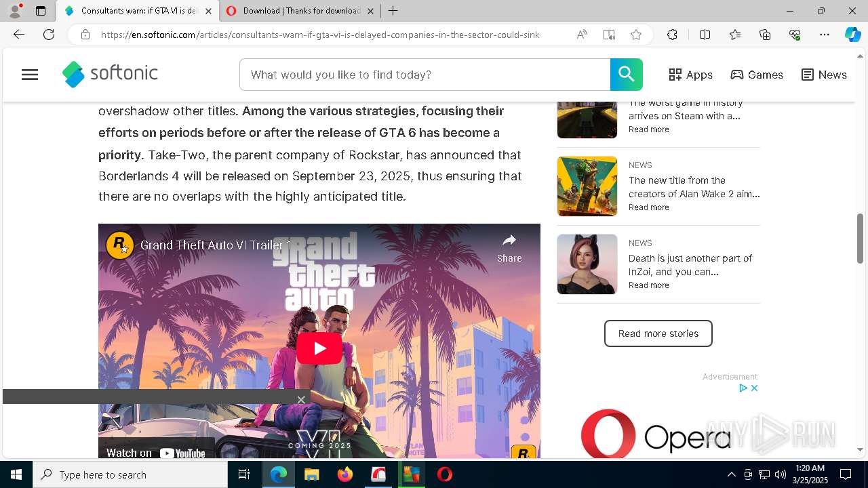Click the AdChoices triangle icon
The image size is (868, 488).
point(743,388)
